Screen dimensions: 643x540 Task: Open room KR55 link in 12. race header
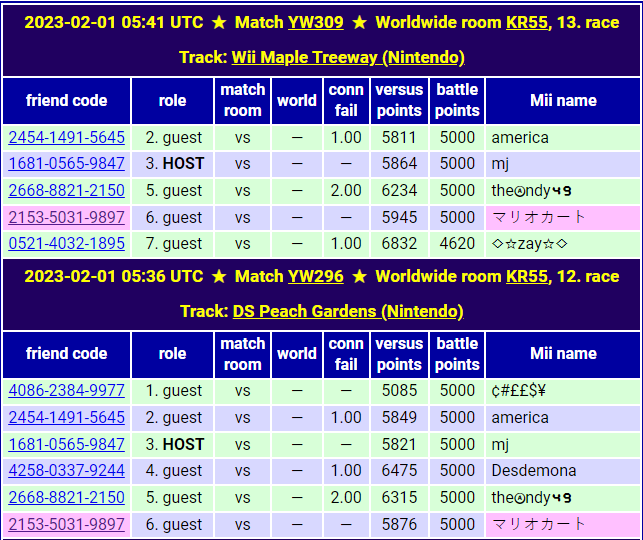point(527,276)
